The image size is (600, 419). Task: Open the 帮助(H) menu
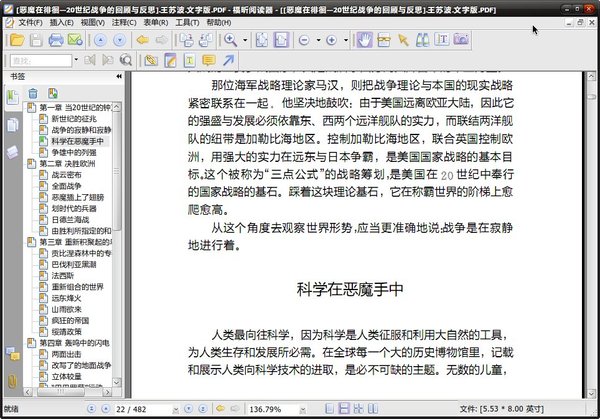(218, 23)
